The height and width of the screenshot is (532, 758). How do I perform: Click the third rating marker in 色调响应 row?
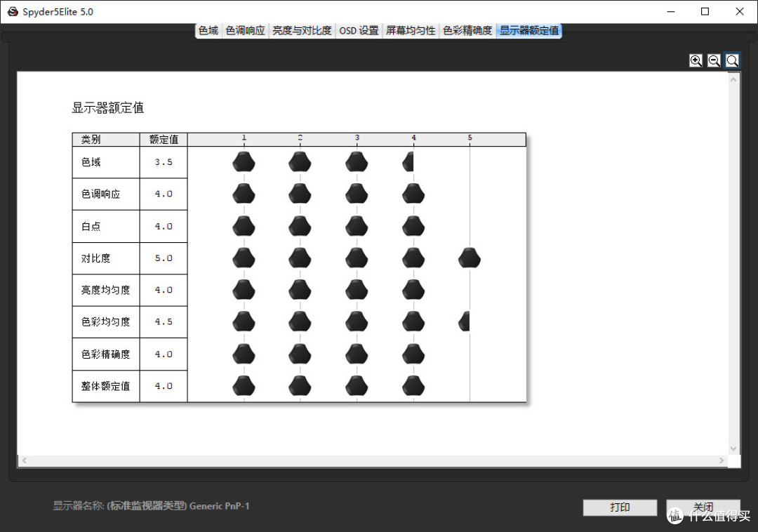pyautogui.click(x=357, y=194)
